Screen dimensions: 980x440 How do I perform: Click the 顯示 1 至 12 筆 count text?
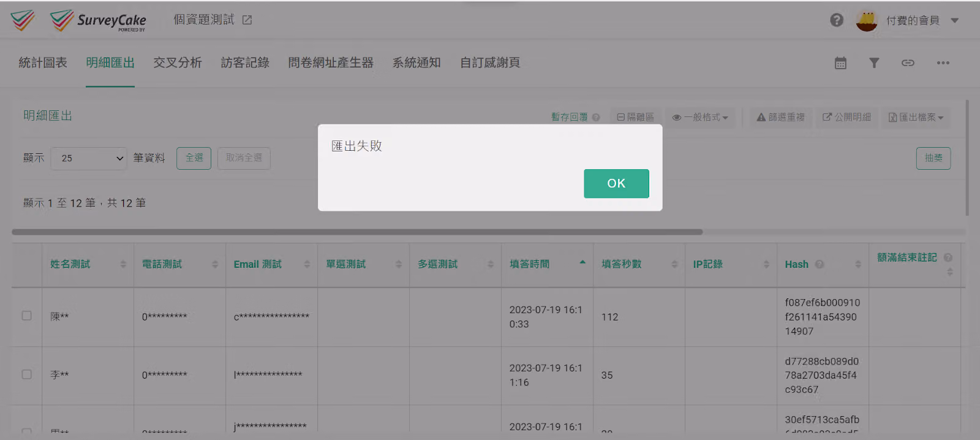pyautogui.click(x=85, y=203)
